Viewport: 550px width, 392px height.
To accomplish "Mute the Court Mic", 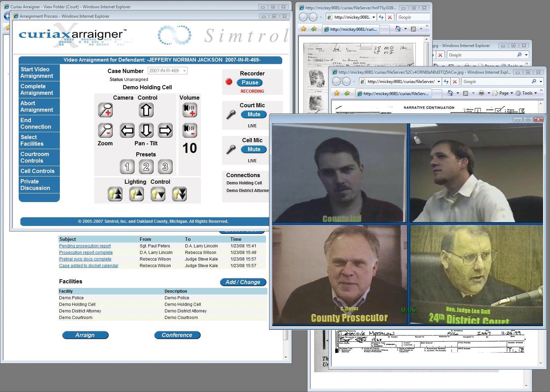I will (254, 114).
